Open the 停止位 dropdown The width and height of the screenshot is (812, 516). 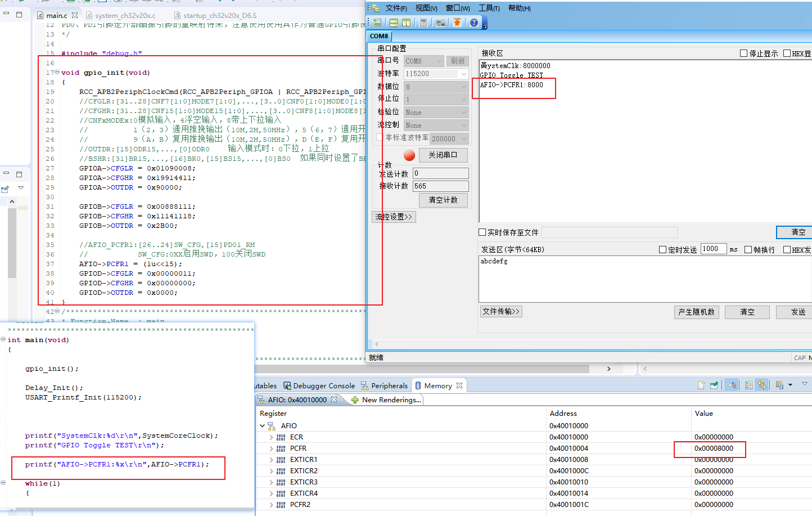(x=436, y=99)
